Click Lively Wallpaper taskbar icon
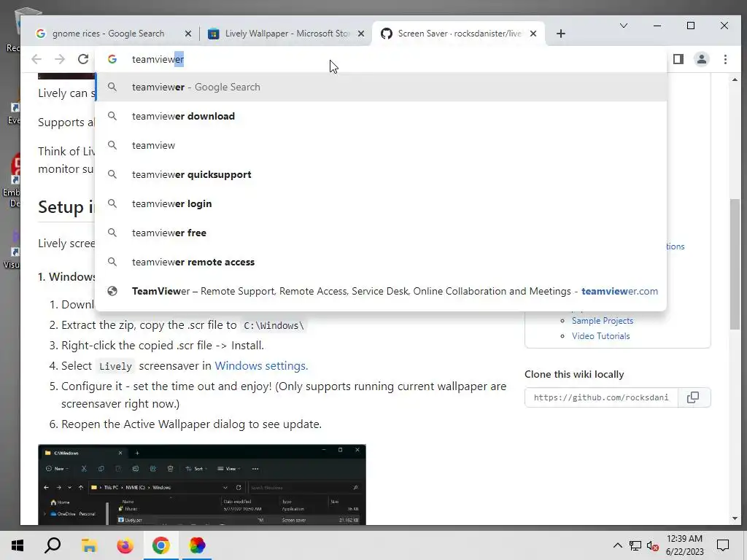The image size is (747, 560). pyautogui.click(x=197, y=545)
